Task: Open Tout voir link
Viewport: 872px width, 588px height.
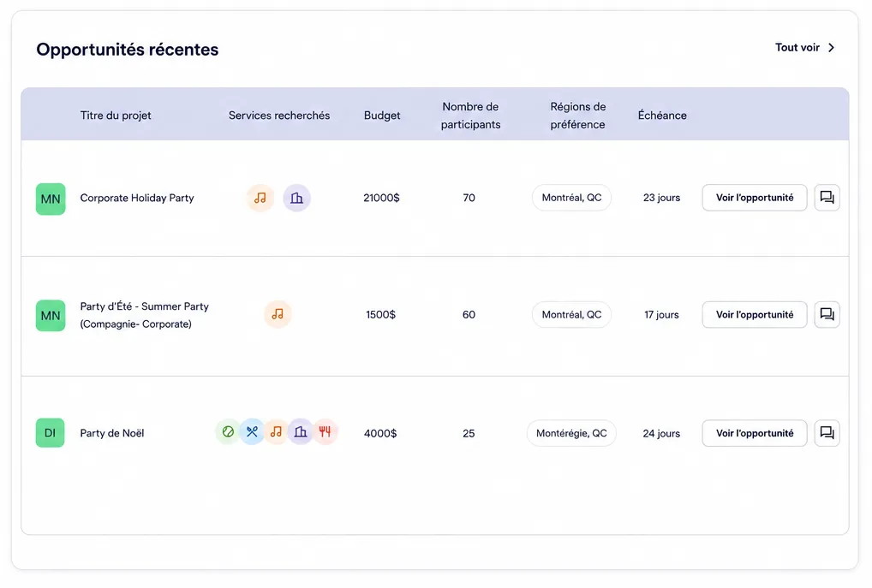Action: [x=797, y=48]
